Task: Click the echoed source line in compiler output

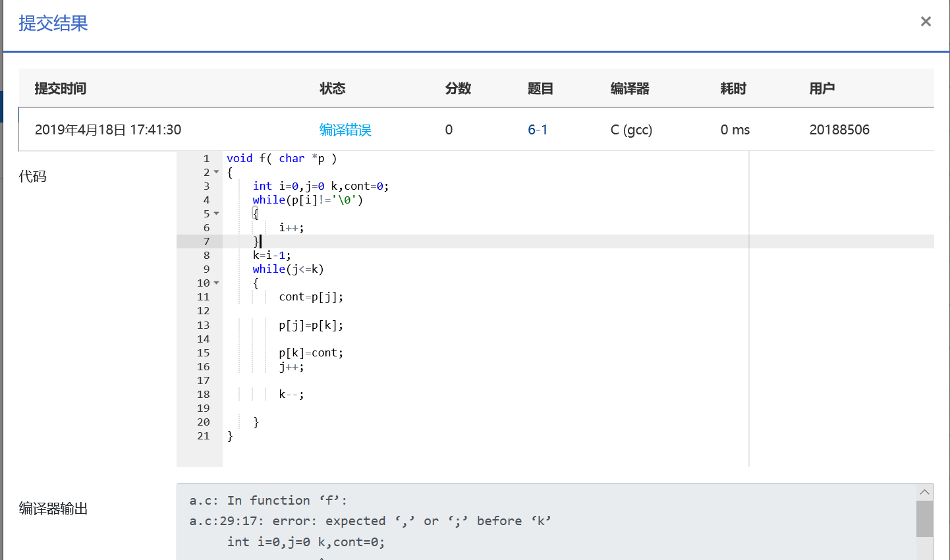Action: pyautogui.click(x=306, y=542)
